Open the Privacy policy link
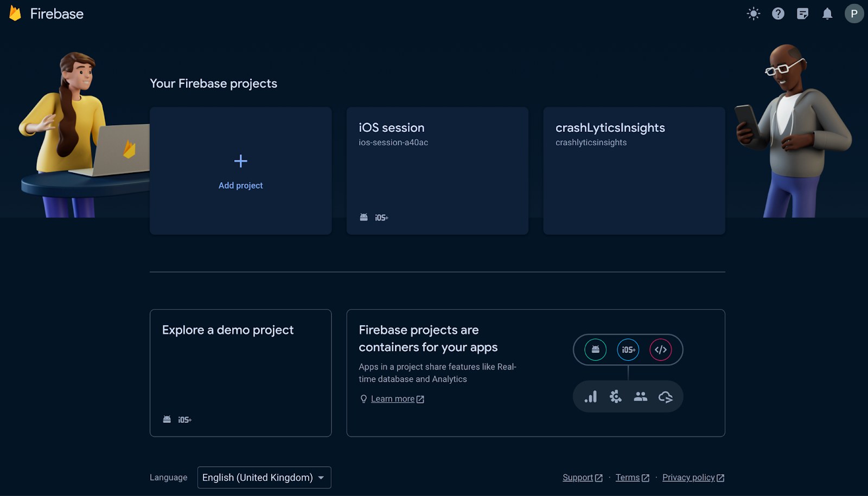The height and width of the screenshot is (496, 868). (693, 478)
